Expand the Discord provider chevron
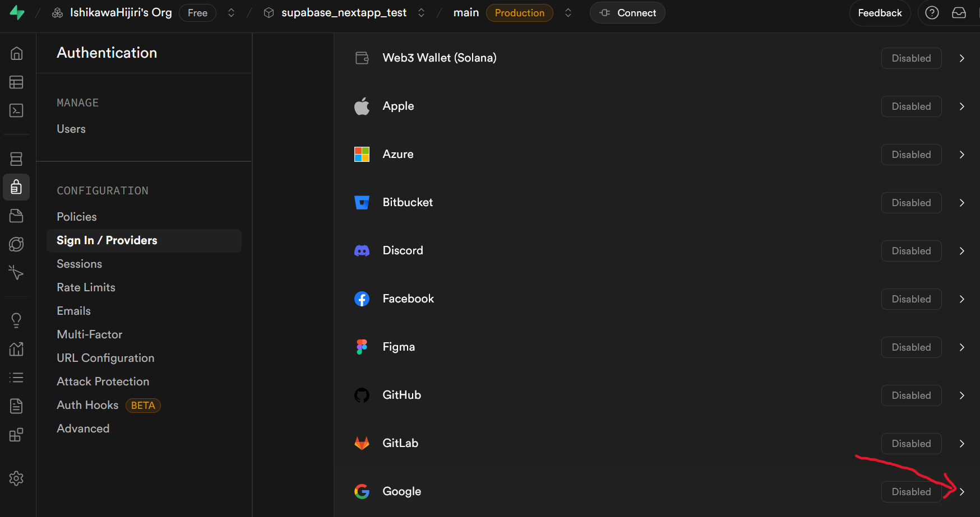The image size is (980, 517). pos(962,251)
